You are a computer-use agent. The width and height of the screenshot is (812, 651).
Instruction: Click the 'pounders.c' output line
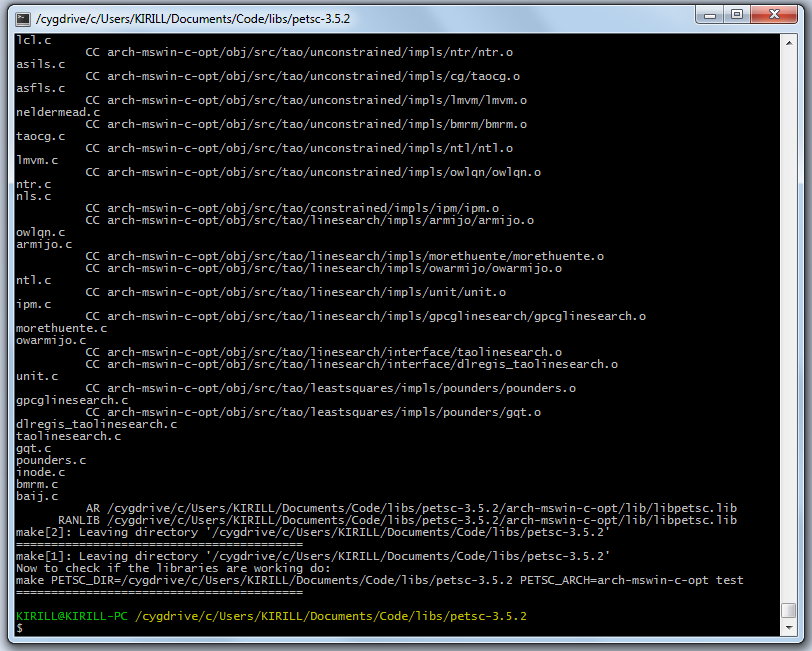[51, 460]
